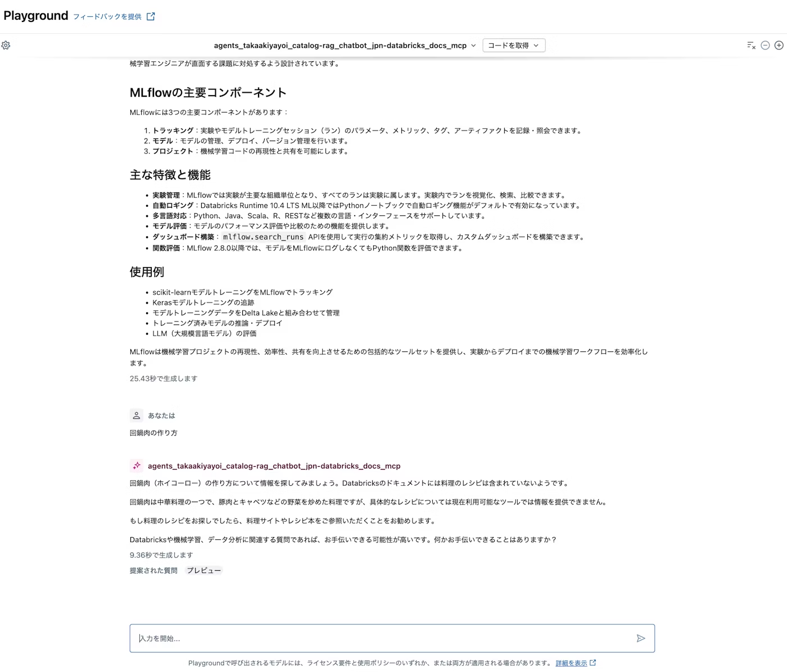This screenshot has width=787, height=672.
Task: Clear the conversation using the clear-chat icon
Action: 751,46
